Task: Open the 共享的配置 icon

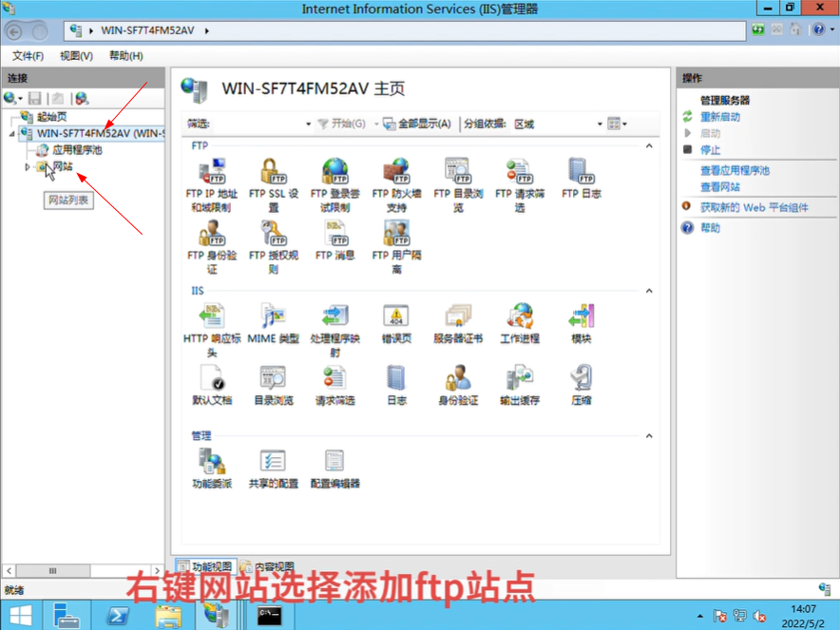Action: [274, 468]
